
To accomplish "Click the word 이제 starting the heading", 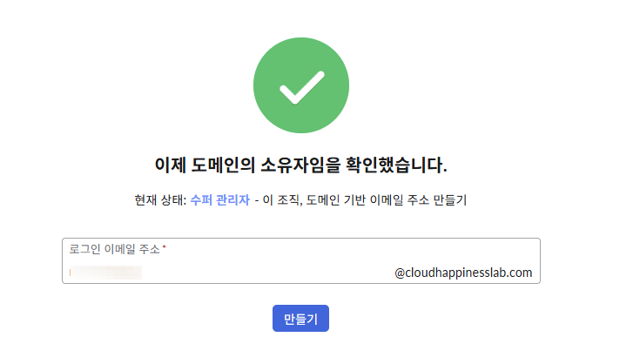I will point(170,165).
